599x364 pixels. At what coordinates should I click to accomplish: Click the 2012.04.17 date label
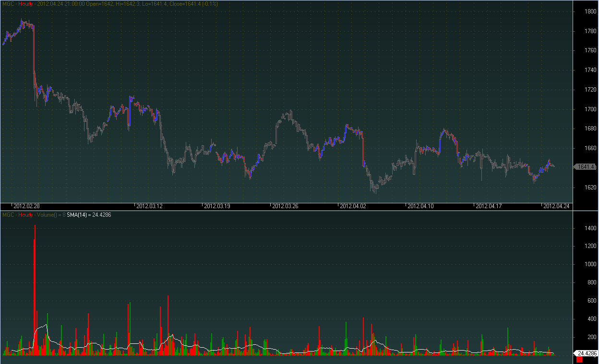click(x=489, y=206)
